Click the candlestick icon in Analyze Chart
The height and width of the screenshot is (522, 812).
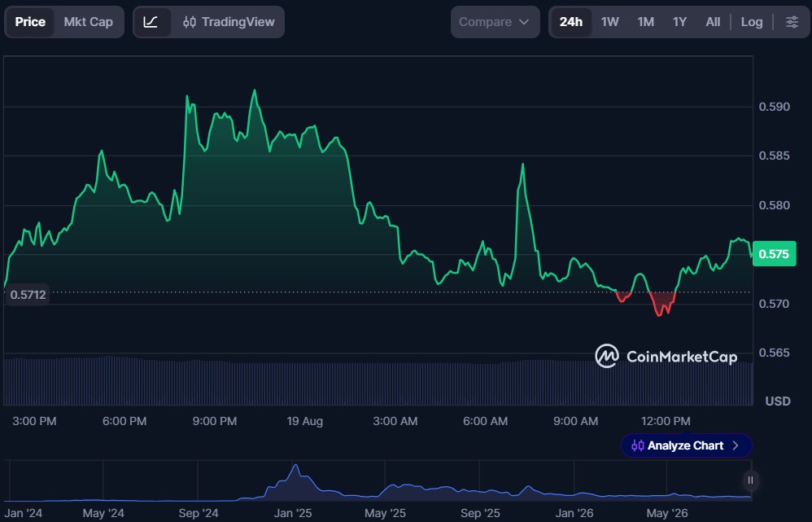(638, 445)
